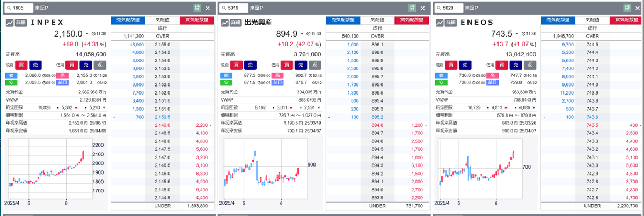Open 詳細 details for INPEX
Viewport: 644px width, 216px height.
(x=21, y=23)
